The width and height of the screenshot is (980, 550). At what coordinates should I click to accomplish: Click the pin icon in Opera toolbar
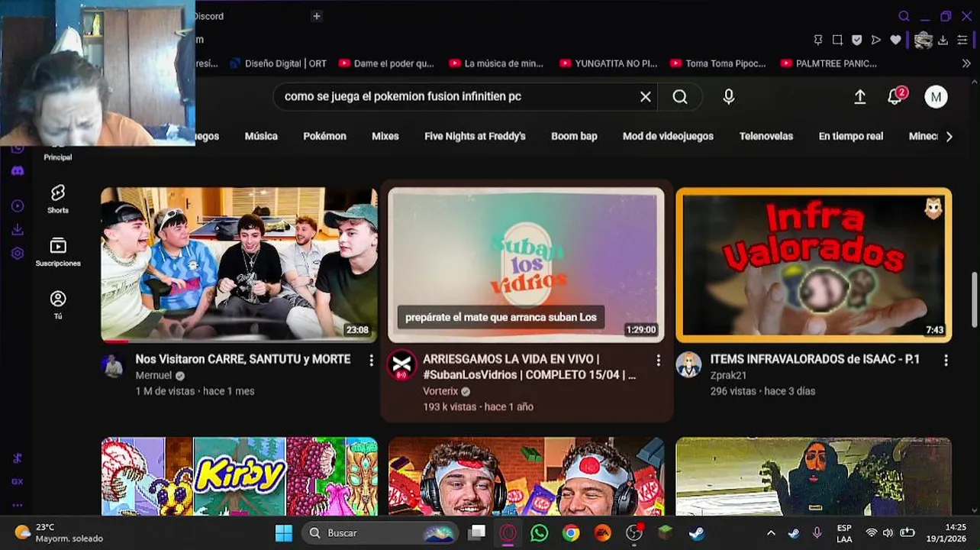tap(818, 40)
